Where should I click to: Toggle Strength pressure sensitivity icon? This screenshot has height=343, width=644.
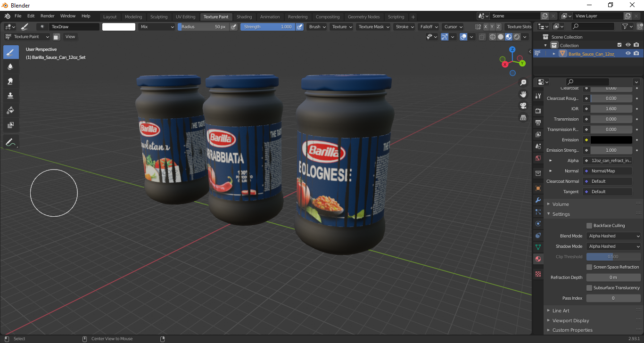300,27
